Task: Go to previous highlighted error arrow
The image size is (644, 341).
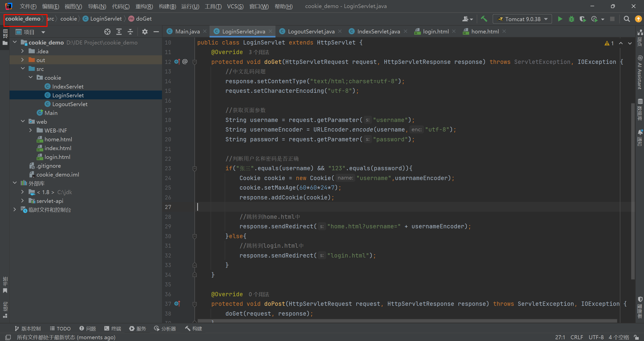Action: click(621, 43)
